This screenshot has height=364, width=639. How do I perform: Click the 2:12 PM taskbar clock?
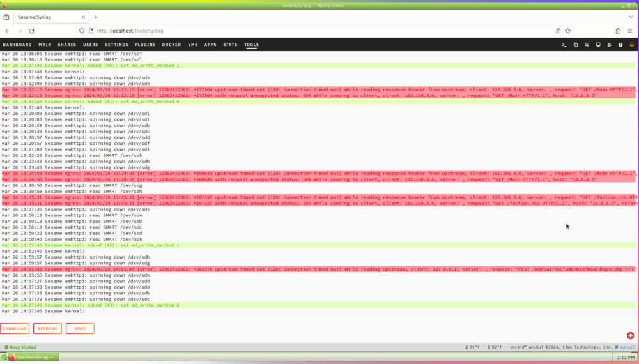626,357
